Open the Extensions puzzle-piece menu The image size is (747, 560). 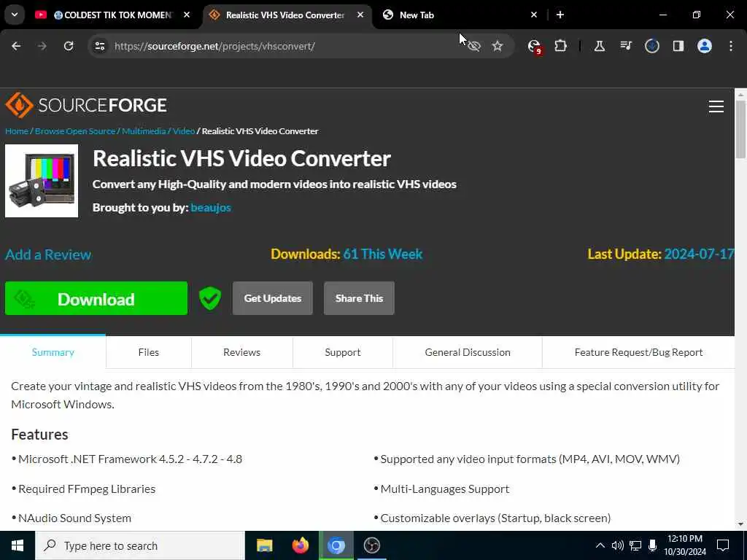pyautogui.click(x=561, y=46)
